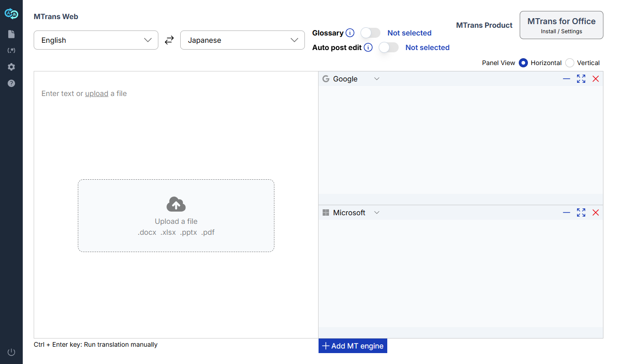The height and width of the screenshot is (364, 628).
Task: Open the English source language dropdown
Action: click(96, 40)
